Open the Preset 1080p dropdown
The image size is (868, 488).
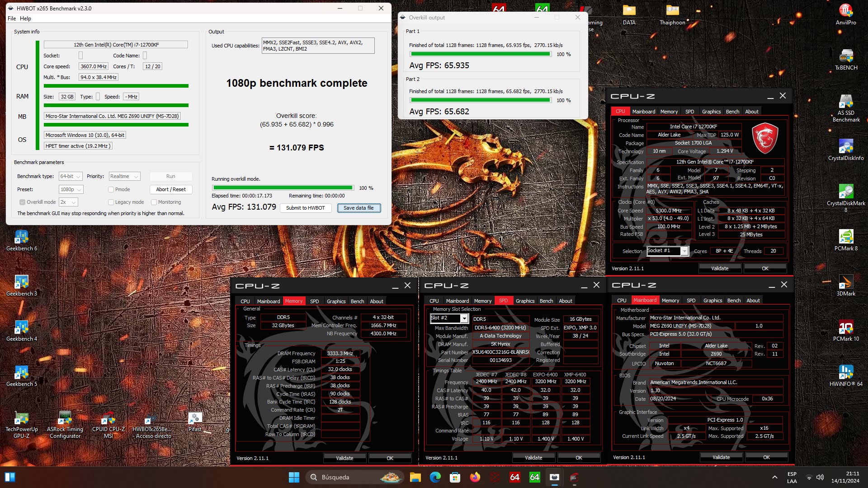[x=71, y=189]
